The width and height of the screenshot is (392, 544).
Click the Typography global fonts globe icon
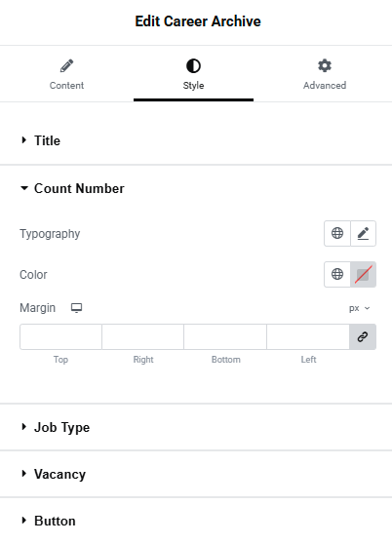(337, 233)
